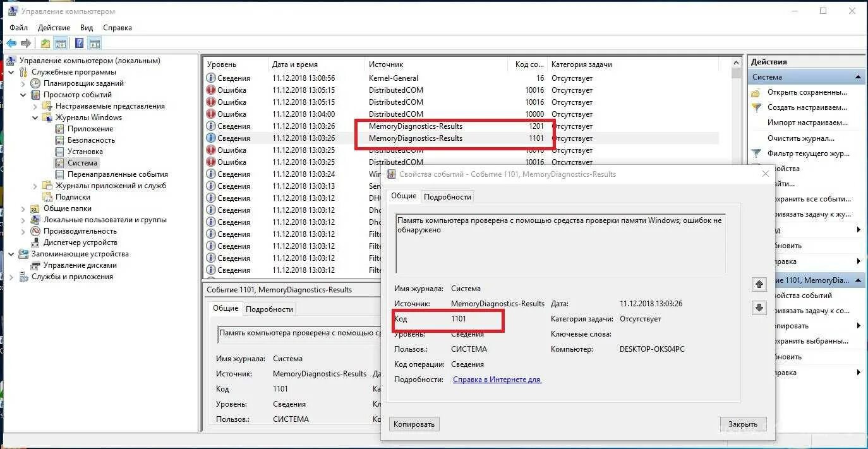
Task: Click the Закрыть button
Action: pyautogui.click(x=743, y=424)
